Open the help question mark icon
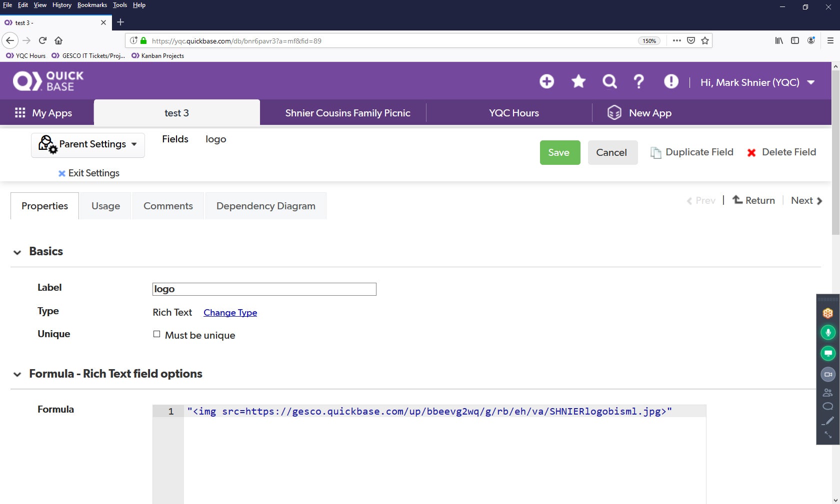840x504 pixels. 638,81
